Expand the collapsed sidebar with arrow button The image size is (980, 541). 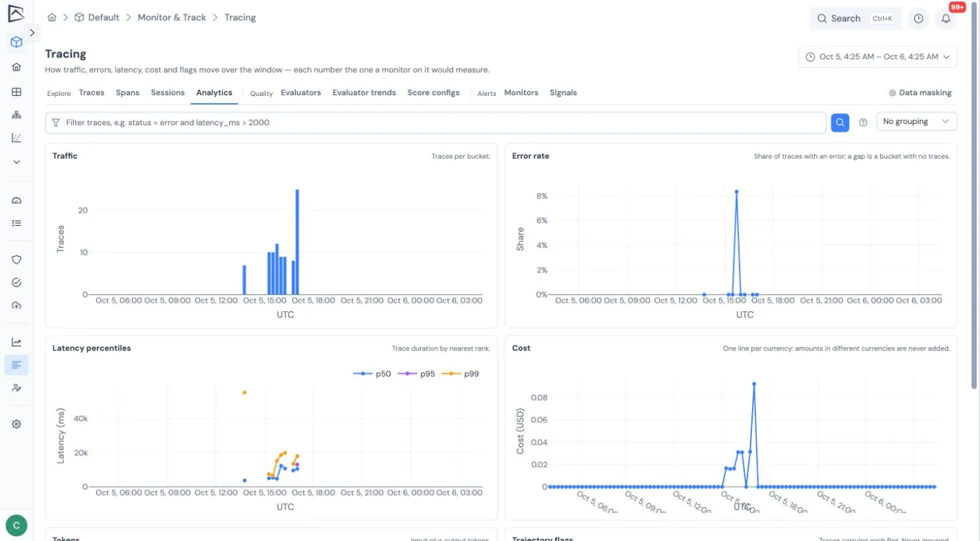click(32, 33)
